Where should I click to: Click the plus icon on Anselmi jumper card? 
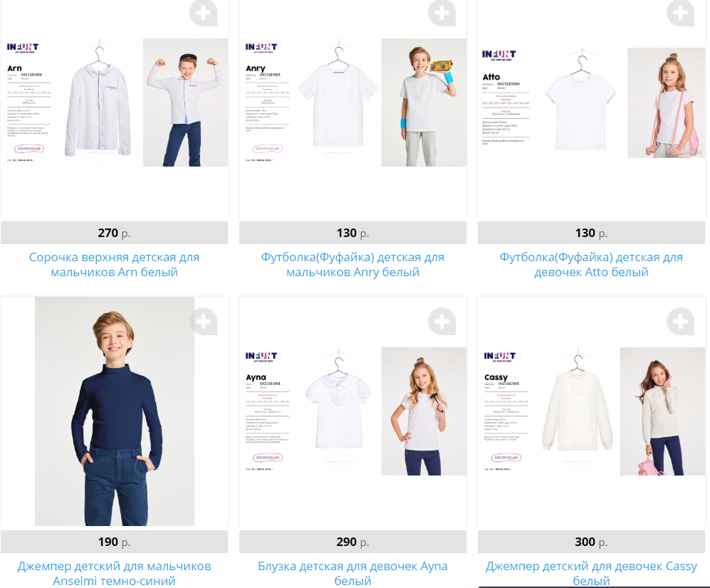pos(203,321)
